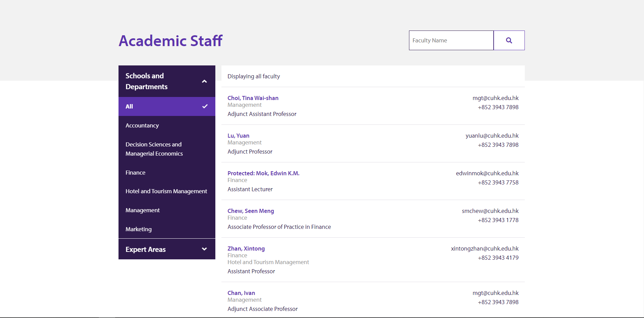Viewport: 644px width, 318px height.
Task: View Chew, Seen Meng's profile page
Action: [x=251, y=211]
